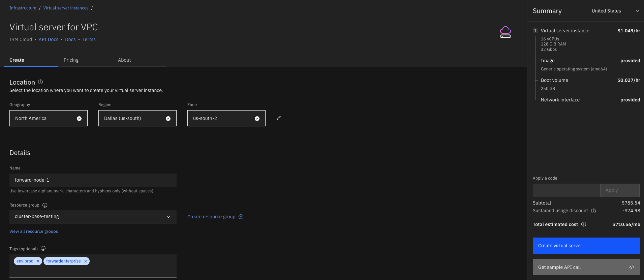
Task: Click the Resource group info icon
Action: [x=45, y=205]
